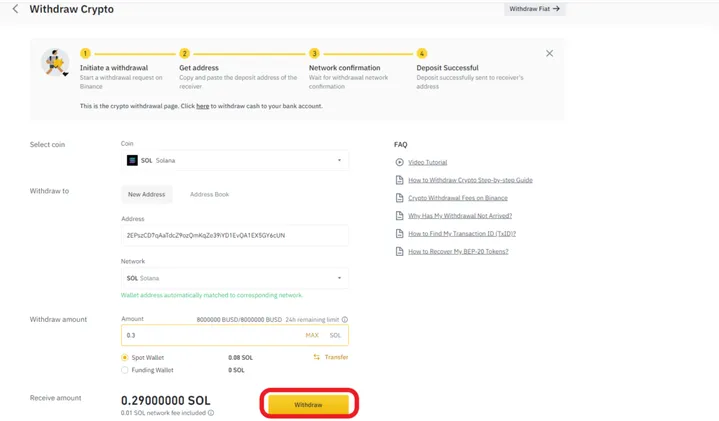Click step 3 Network confirmation marker
This screenshot has height=421, width=719.
[314, 53]
